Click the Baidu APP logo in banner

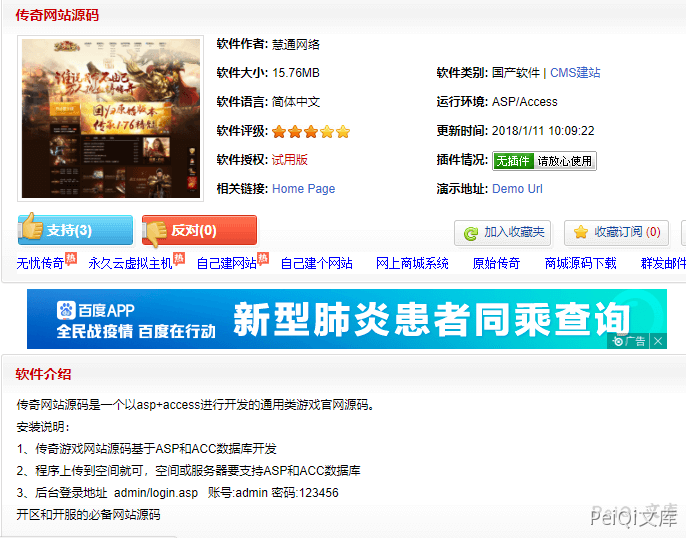coord(95,310)
